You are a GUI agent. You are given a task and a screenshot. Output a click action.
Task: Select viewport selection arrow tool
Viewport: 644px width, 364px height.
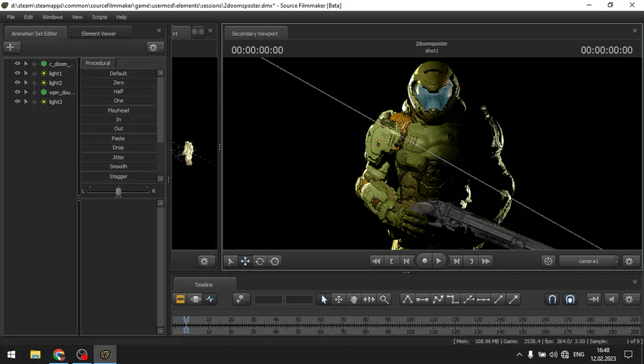coord(230,261)
